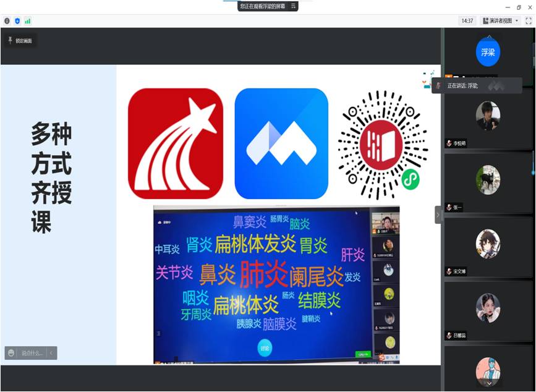Click the slide title 多种方式齐授课
Viewport: 536px width, 392px height.
click(51, 177)
